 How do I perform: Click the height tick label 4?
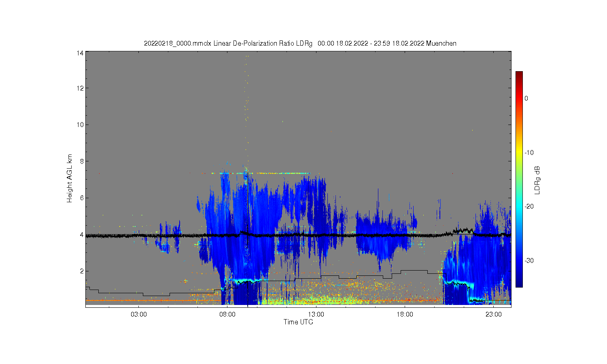(x=82, y=235)
